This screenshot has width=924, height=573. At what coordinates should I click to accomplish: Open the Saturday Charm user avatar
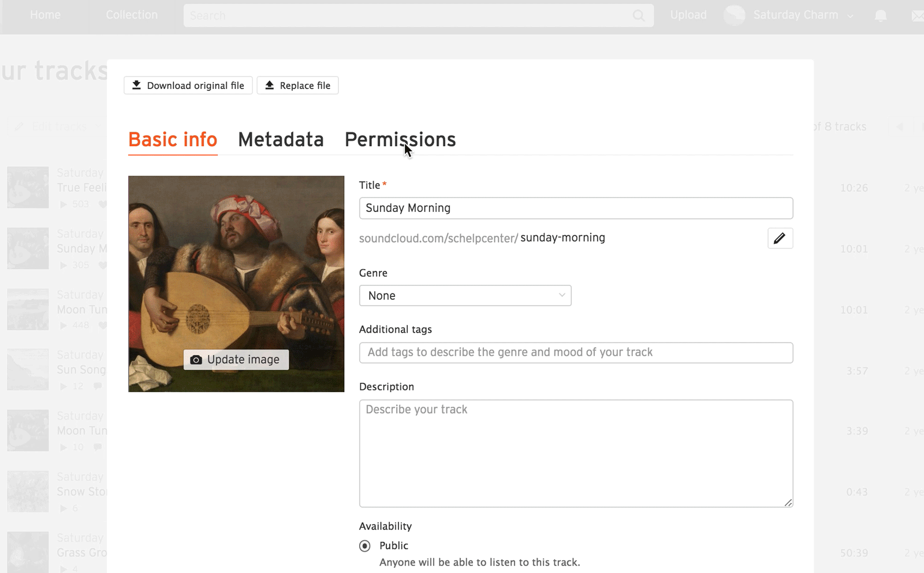735,16
